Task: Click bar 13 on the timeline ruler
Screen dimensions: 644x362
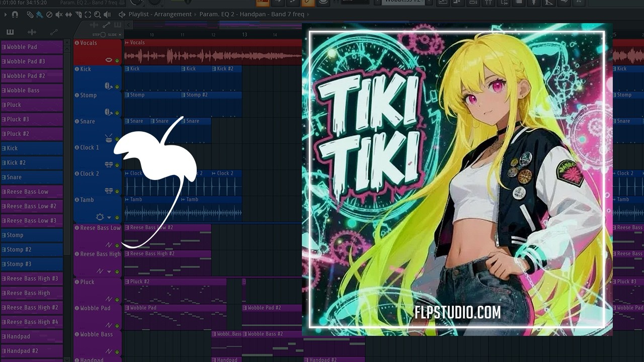Action: [245, 35]
